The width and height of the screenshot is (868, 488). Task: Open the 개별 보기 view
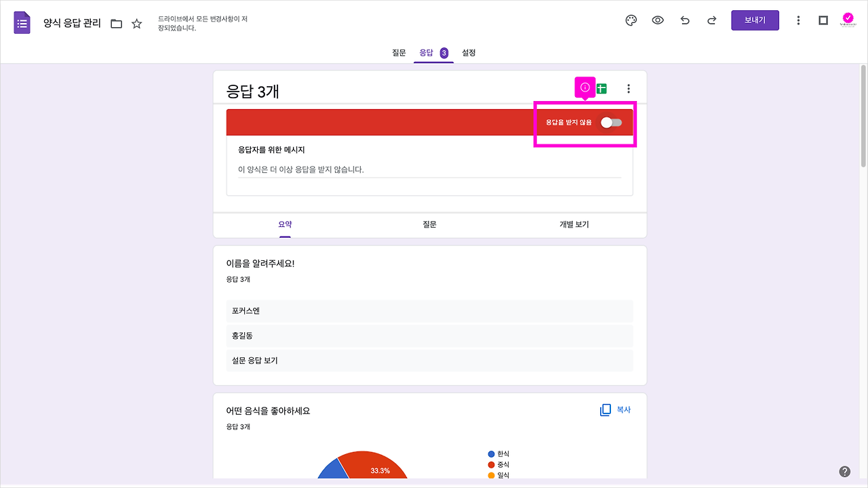574,224
